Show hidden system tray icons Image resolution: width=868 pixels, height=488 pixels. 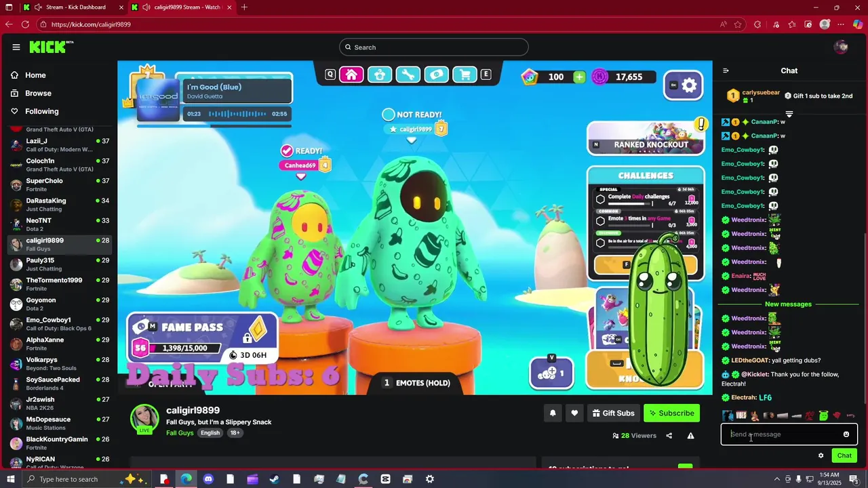pos(777,479)
